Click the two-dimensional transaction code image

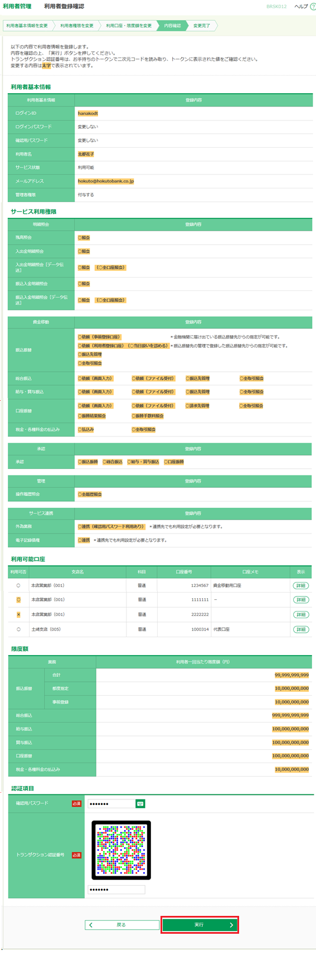point(121,850)
